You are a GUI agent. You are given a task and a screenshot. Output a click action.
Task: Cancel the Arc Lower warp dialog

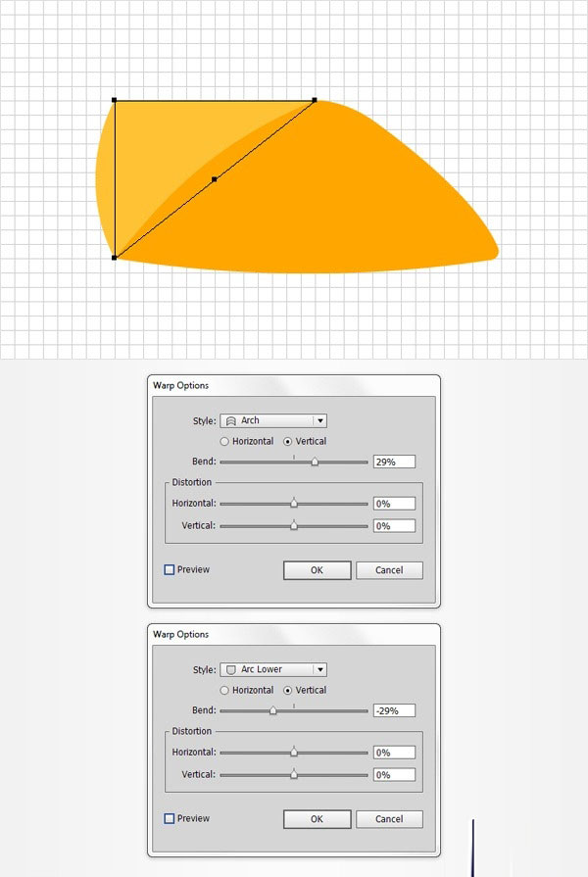pyautogui.click(x=389, y=819)
